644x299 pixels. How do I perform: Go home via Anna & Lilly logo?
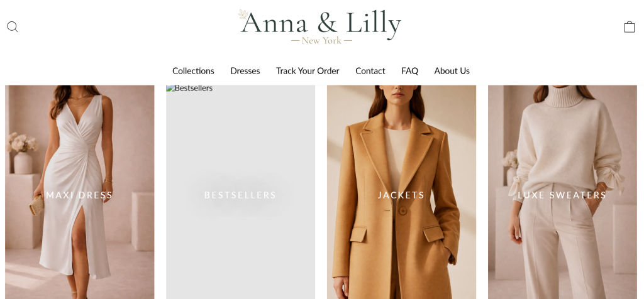click(320, 26)
